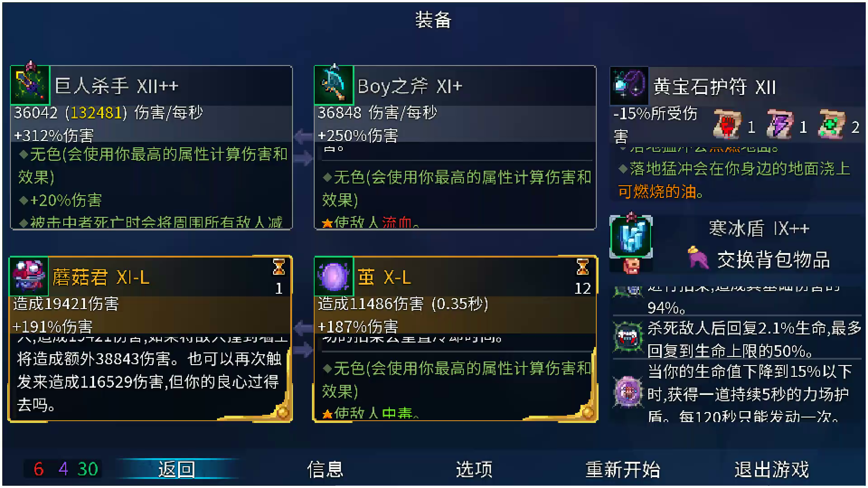Image resolution: width=868 pixels, height=488 pixels.
Task: Click the green cross survival scroll icon
Action: 832,124
